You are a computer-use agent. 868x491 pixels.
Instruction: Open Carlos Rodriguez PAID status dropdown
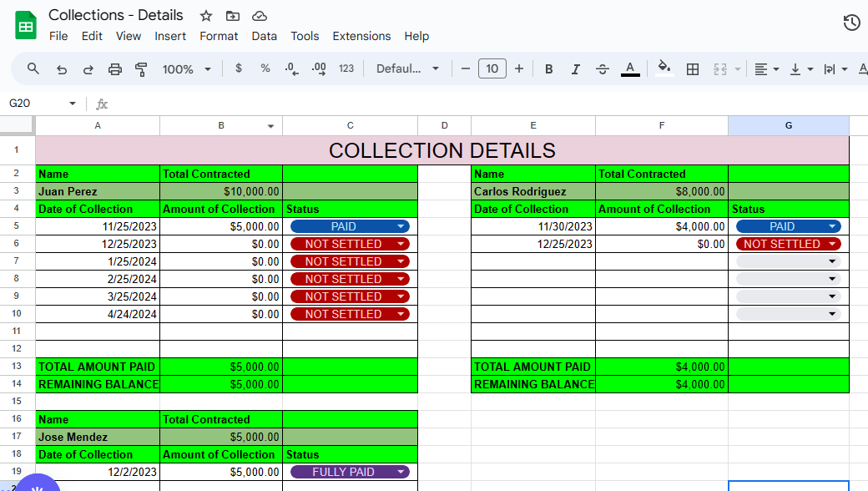788,226
